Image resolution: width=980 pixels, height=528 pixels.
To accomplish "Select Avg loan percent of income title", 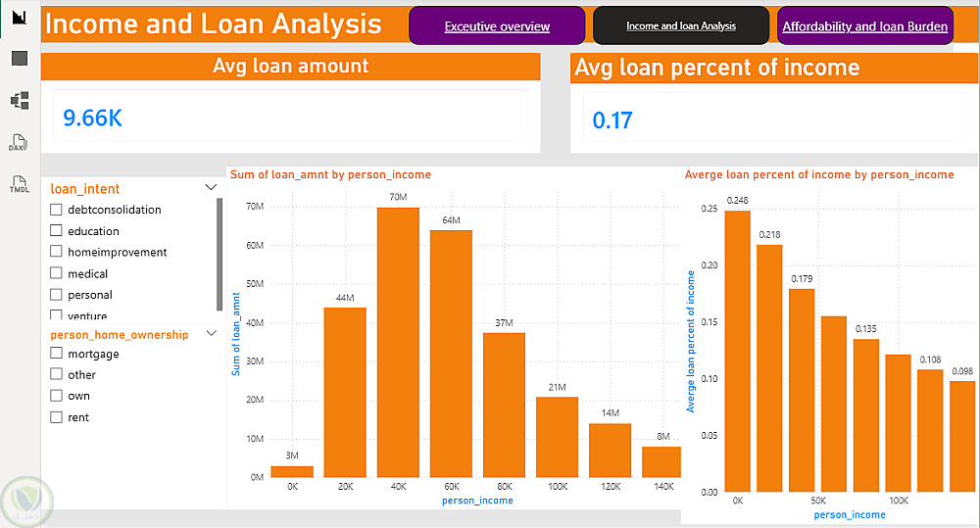I will click(717, 68).
